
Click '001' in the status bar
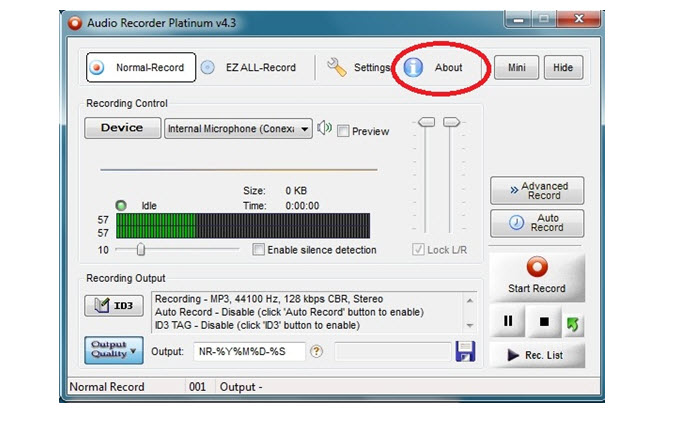point(197,387)
